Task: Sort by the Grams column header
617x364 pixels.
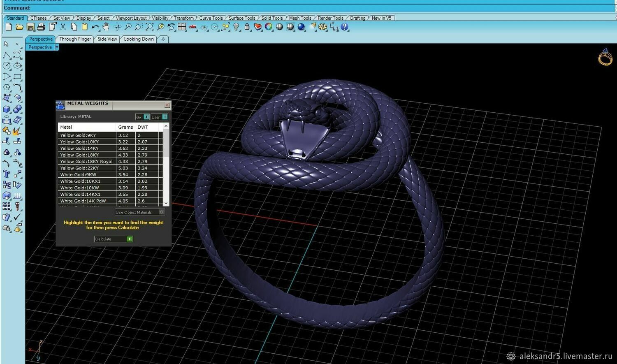Action: point(125,127)
